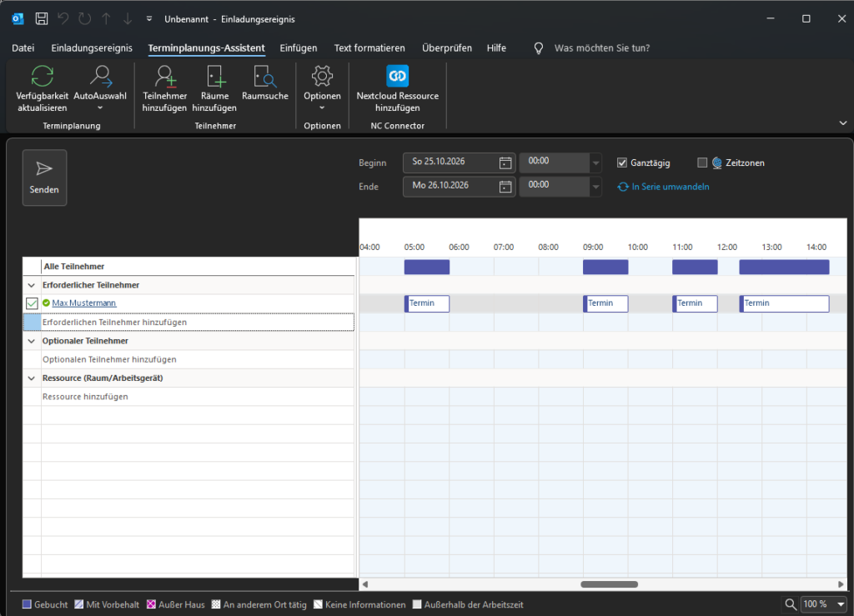Click the Save icon in the title bar

(x=42, y=19)
